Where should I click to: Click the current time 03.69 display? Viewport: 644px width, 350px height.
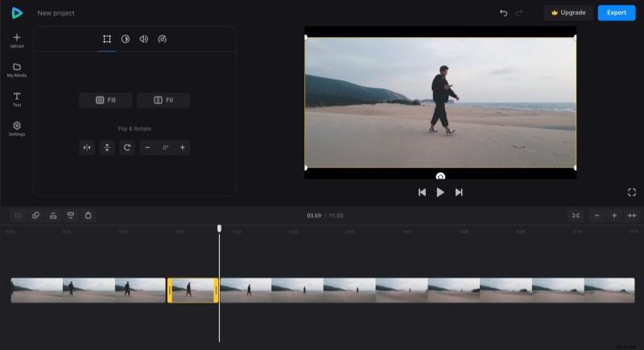click(x=314, y=216)
